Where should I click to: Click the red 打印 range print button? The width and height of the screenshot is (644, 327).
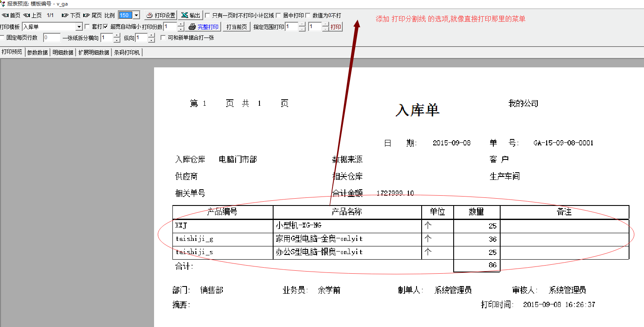coord(336,27)
